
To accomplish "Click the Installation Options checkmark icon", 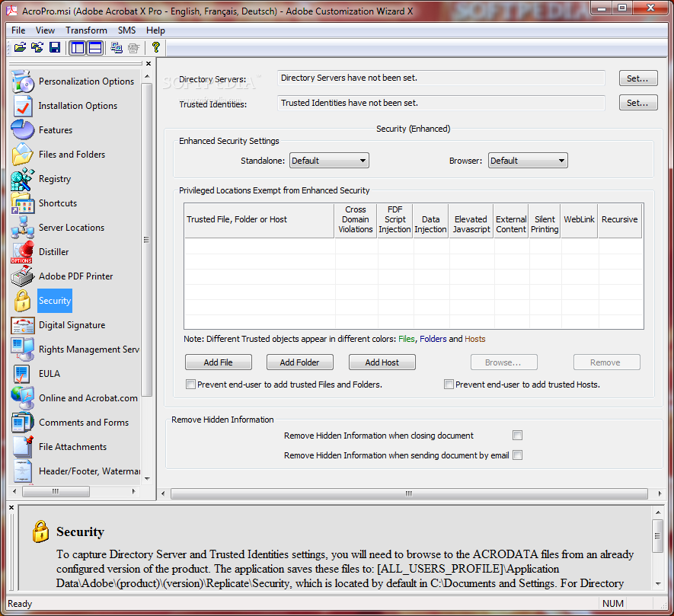I will pyautogui.click(x=22, y=106).
